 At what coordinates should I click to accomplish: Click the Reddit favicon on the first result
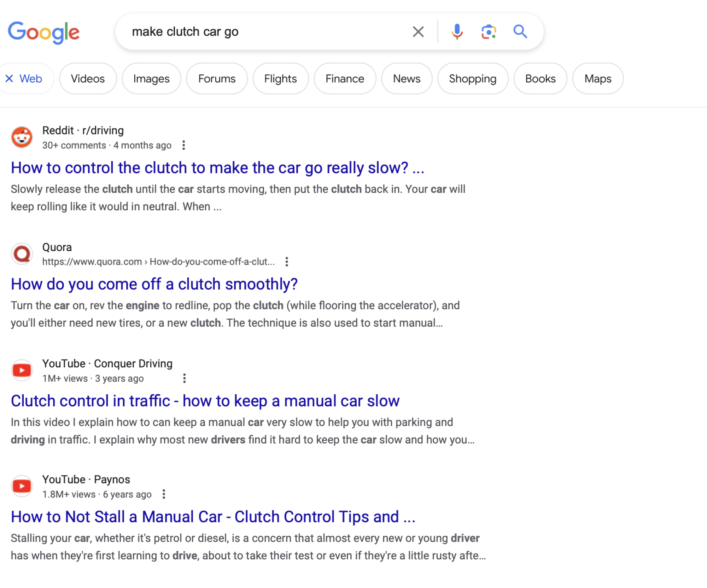(x=22, y=137)
